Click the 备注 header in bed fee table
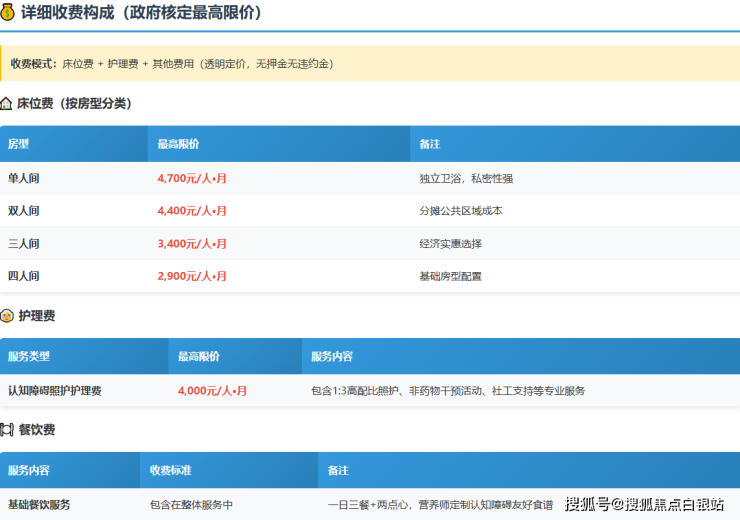 [x=430, y=144]
